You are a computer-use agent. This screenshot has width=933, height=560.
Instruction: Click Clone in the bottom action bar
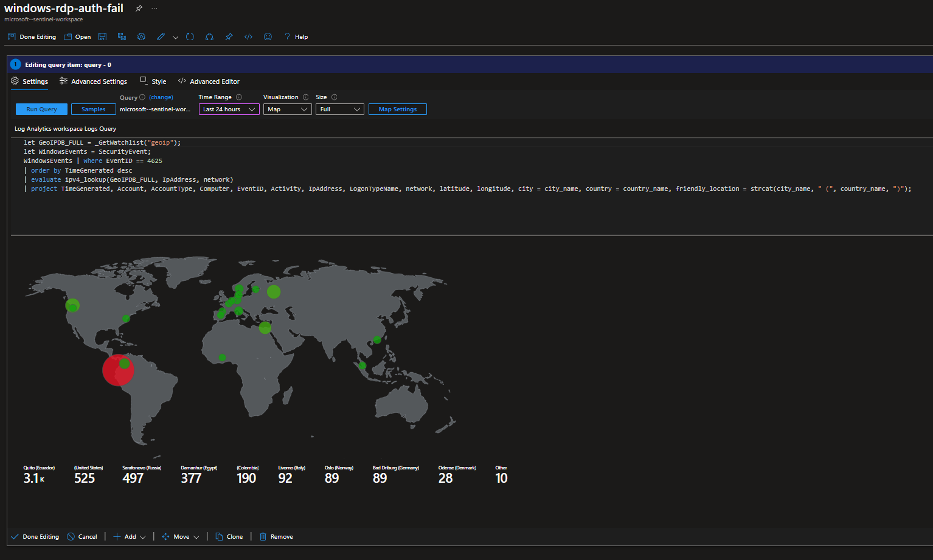[229, 536]
